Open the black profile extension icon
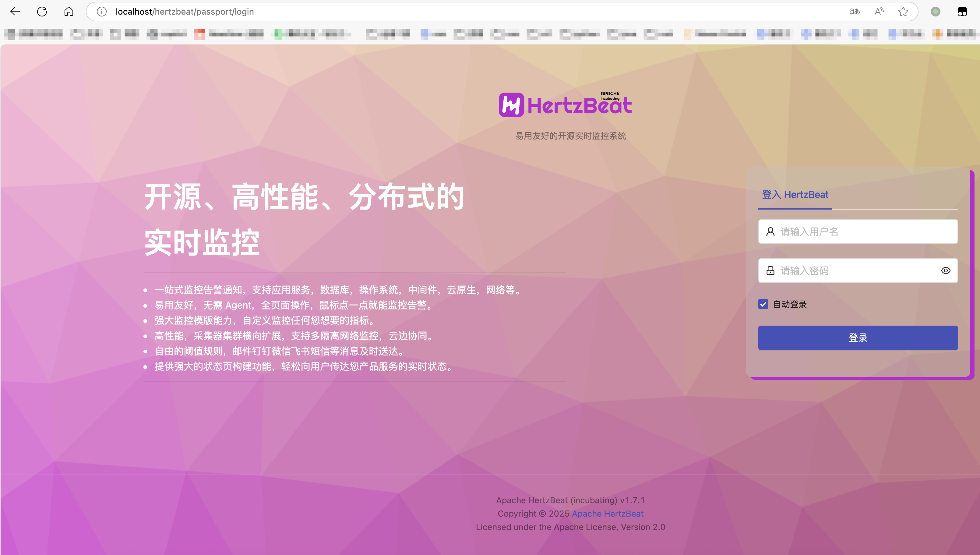The height and width of the screenshot is (555, 980). [962, 12]
